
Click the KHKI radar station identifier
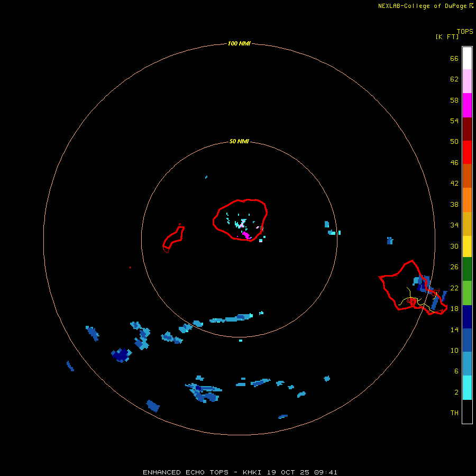click(252, 472)
